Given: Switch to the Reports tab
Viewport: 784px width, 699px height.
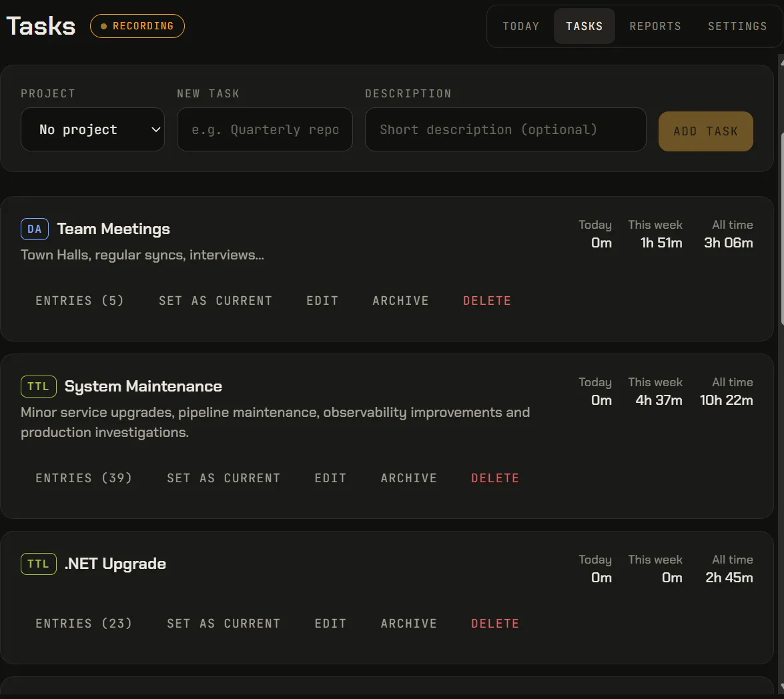Looking at the screenshot, I should 655,26.
